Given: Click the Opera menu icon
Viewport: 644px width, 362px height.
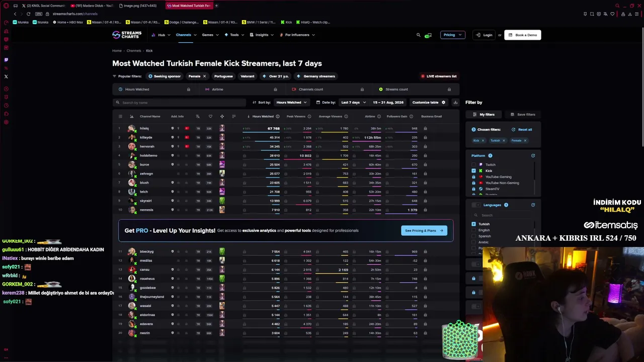Looking at the screenshot, I should tap(6, 6).
